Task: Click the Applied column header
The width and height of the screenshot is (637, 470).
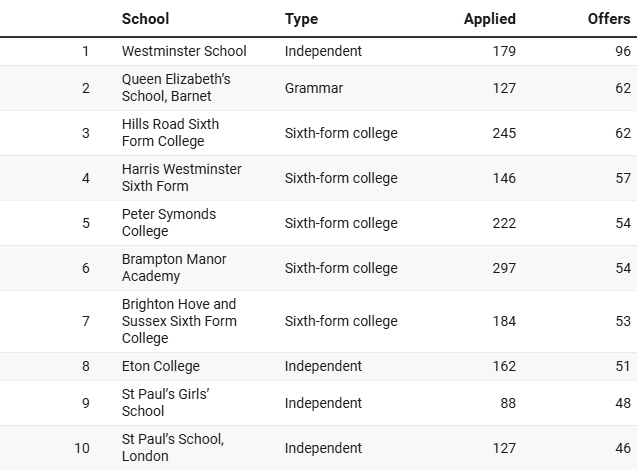Action: click(490, 19)
